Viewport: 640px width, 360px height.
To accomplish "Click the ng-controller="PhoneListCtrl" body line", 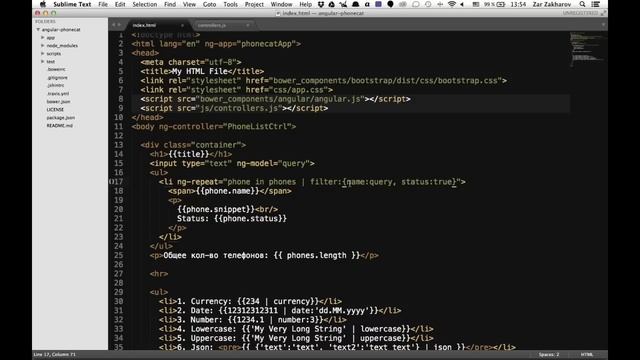I will pyautogui.click(x=214, y=127).
